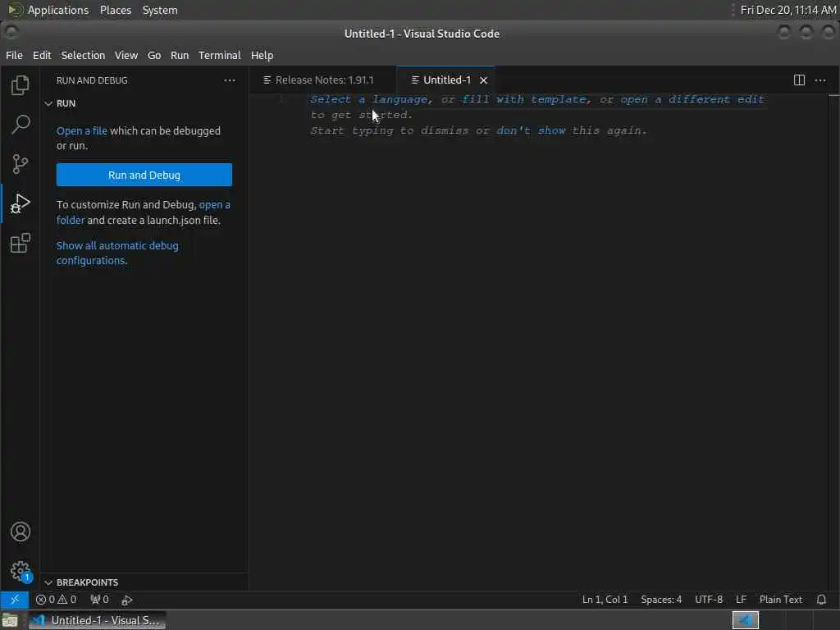
Task: Click 'fill with template' link in editor
Action: 524,99
